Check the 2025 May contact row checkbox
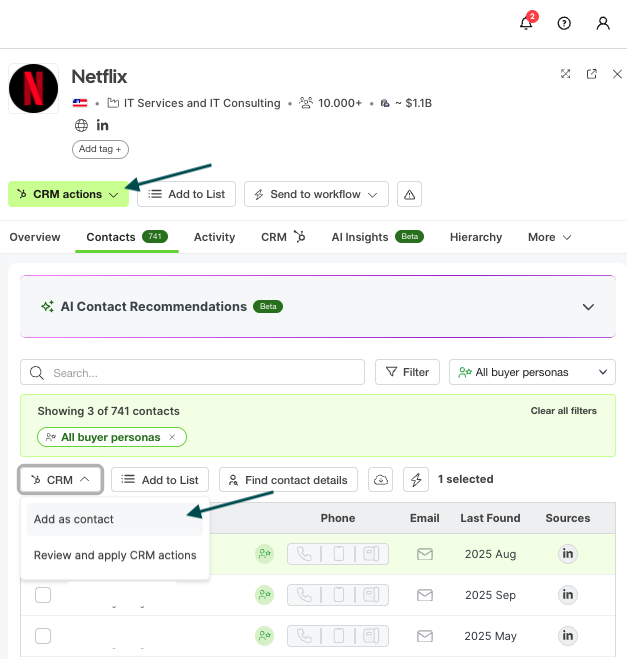This screenshot has width=627, height=659. [x=43, y=636]
